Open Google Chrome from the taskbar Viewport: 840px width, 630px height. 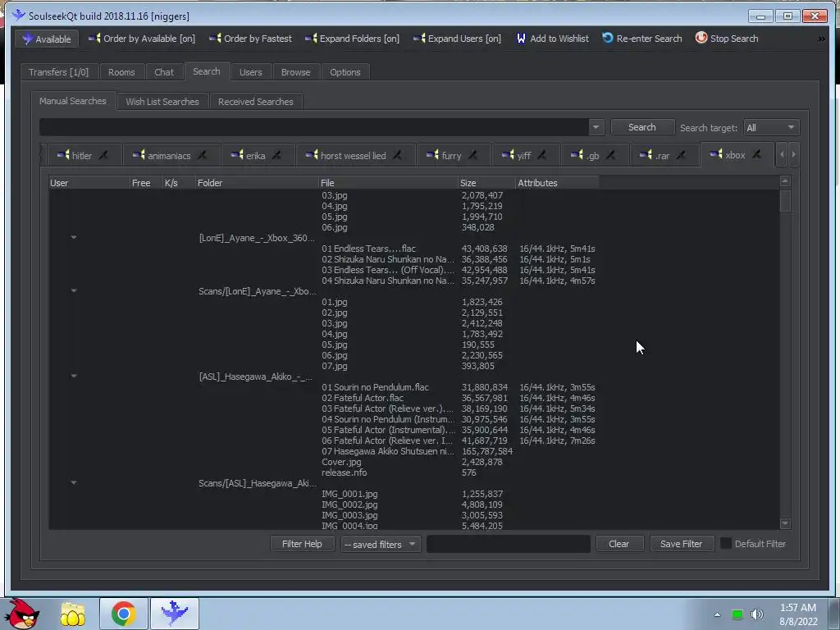pyautogui.click(x=123, y=614)
